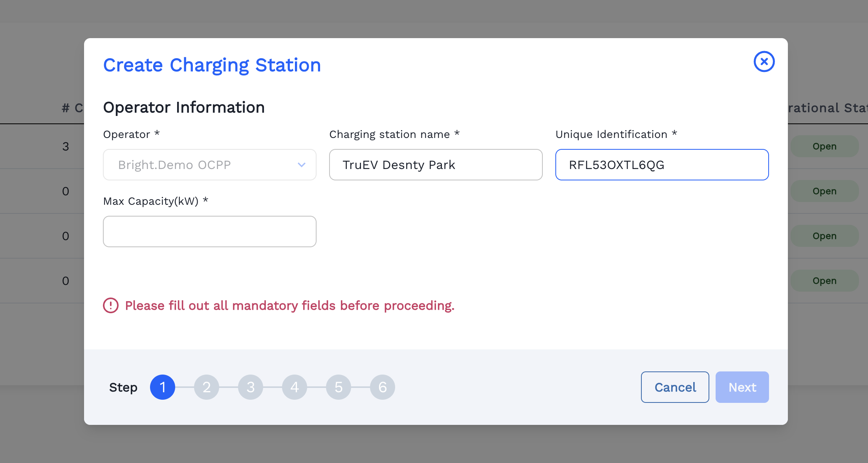Click the third Open status badge
Screen dimensions: 868x463
[824, 236]
